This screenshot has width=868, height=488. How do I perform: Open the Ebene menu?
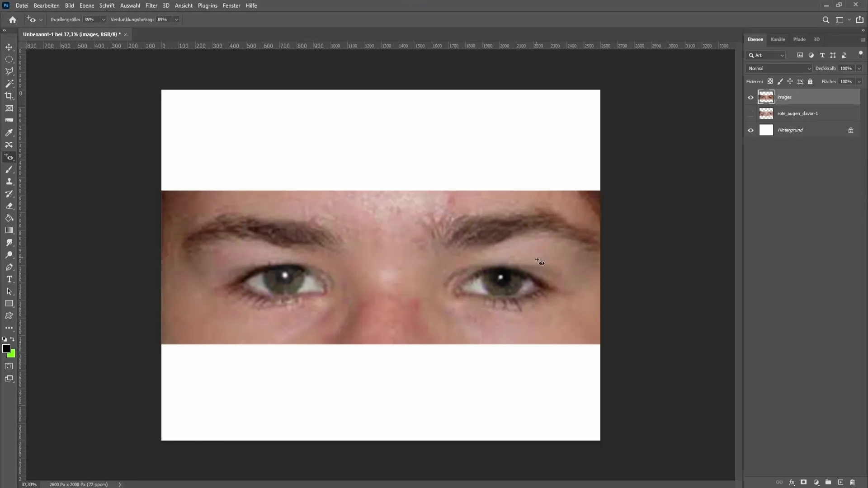86,5
